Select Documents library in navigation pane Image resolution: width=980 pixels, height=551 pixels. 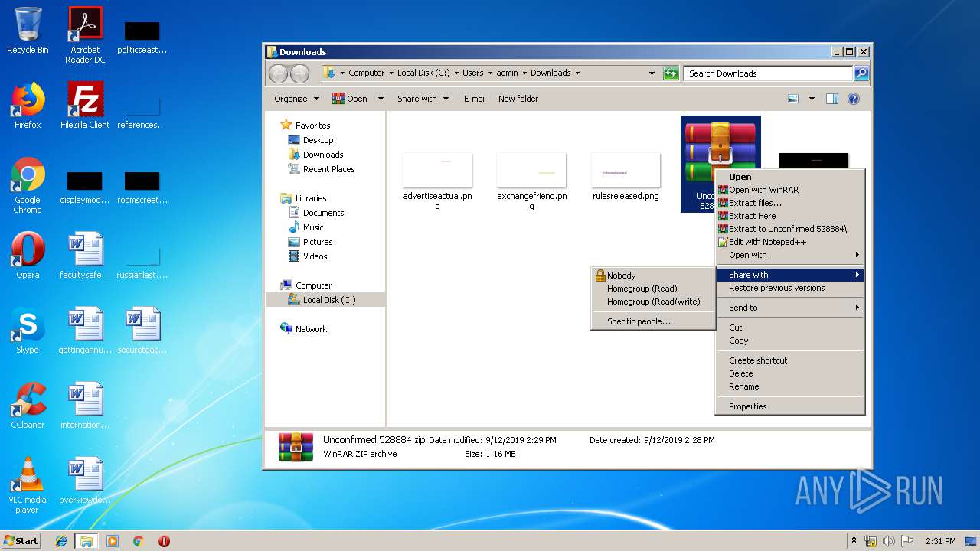[x=323, y=213]
